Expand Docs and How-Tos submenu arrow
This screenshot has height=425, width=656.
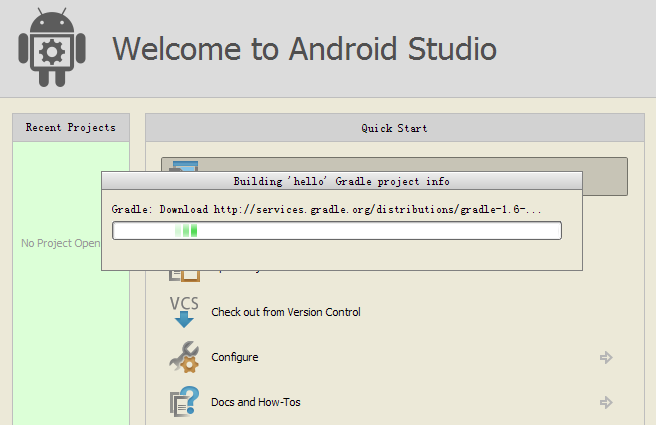click(606, 402)
